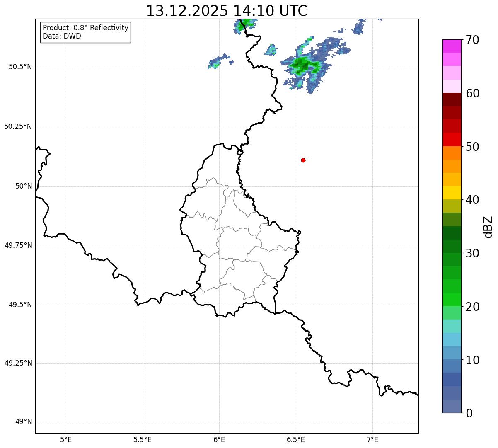Click the title "13.12.2025 14:10 UTC"
498x448 pixels.
point(227,11)
